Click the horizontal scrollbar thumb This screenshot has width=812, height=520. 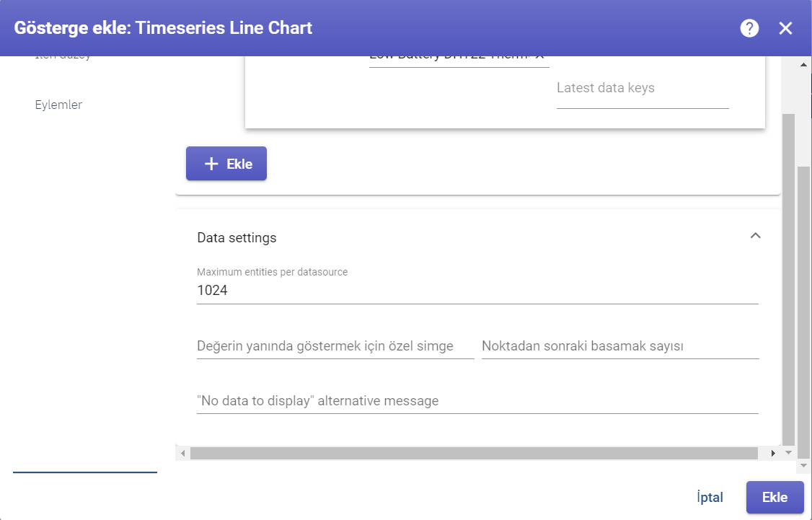[x=474, y=453]
